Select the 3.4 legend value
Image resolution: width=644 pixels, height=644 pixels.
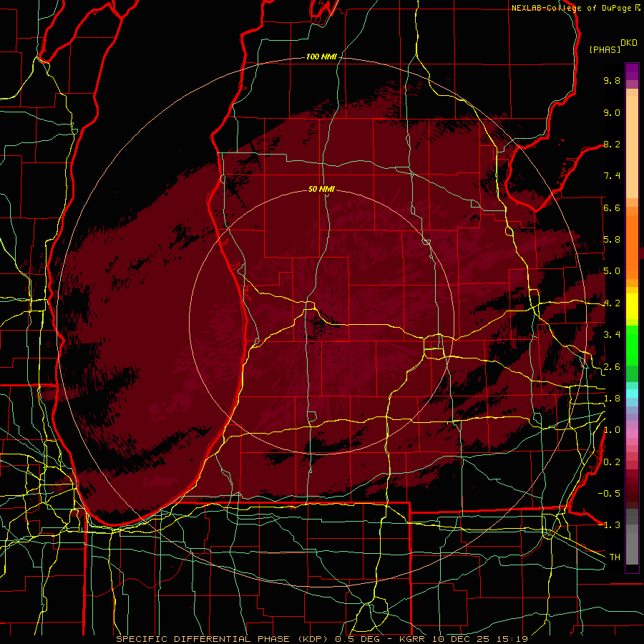pos(612,335)
